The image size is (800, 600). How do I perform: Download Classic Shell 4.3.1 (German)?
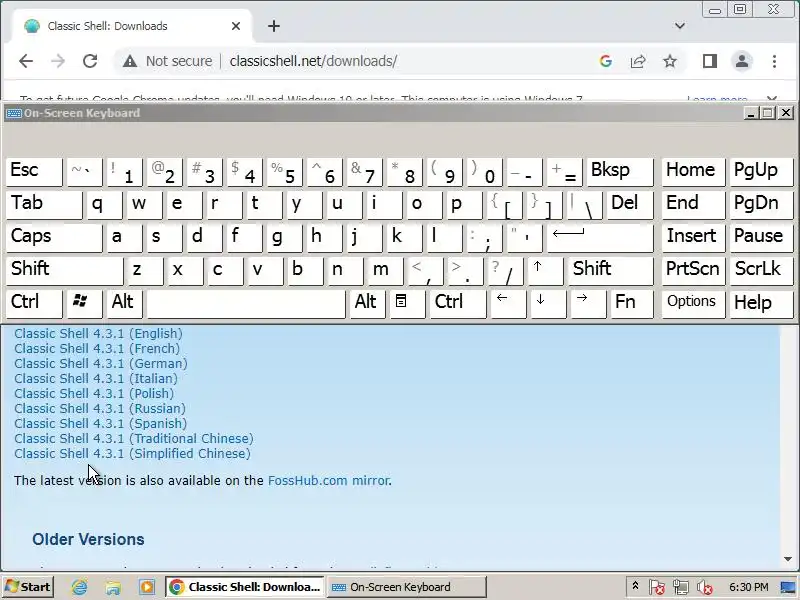(101, 364)
